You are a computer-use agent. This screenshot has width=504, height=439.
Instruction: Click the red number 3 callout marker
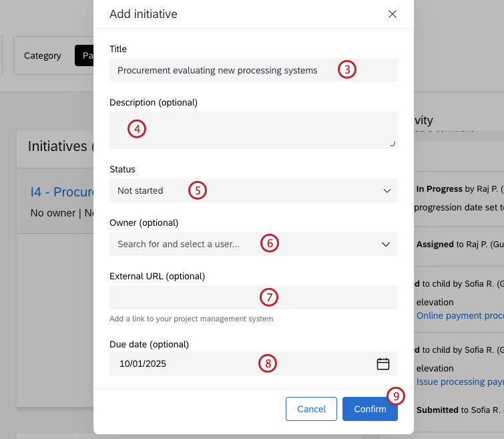pyautogui.click(x=346, y=69)
